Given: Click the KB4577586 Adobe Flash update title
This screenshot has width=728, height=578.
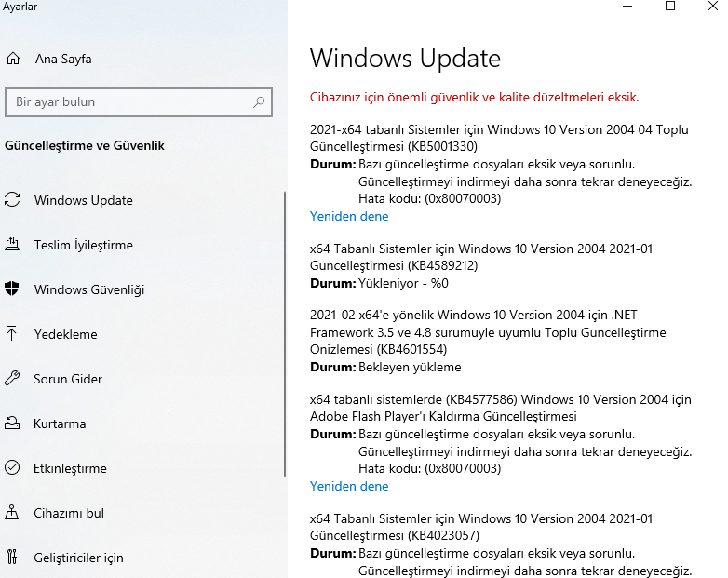Looking at the screenshot, I should pyautogui.click(x=501, y=408).
